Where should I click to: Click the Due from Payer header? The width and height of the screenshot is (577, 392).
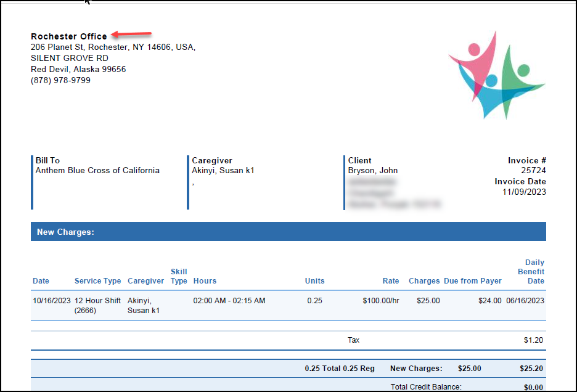pyautogui.click(x=473, y=280)
